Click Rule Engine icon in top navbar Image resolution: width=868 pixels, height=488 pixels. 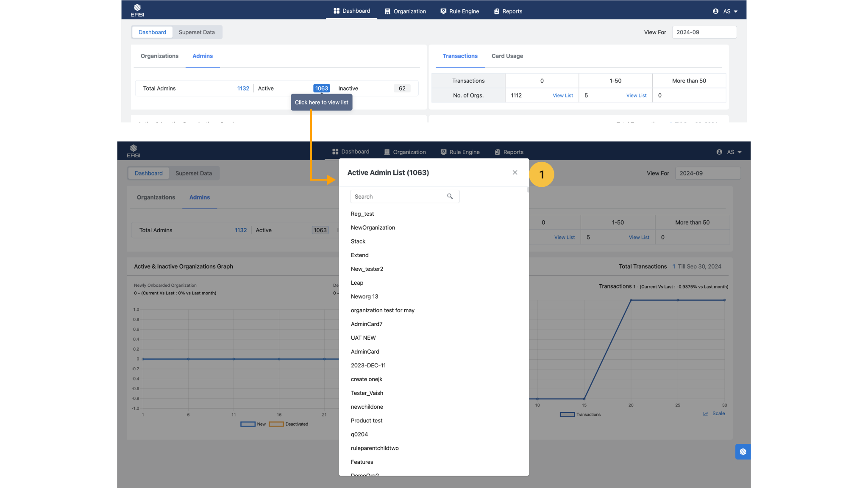(443, 11)
